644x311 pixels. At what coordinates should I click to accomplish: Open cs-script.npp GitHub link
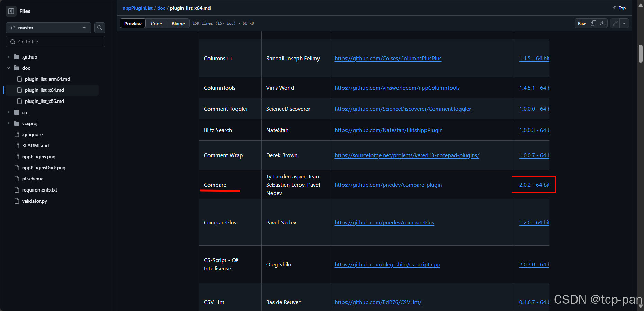coord(387,265)
